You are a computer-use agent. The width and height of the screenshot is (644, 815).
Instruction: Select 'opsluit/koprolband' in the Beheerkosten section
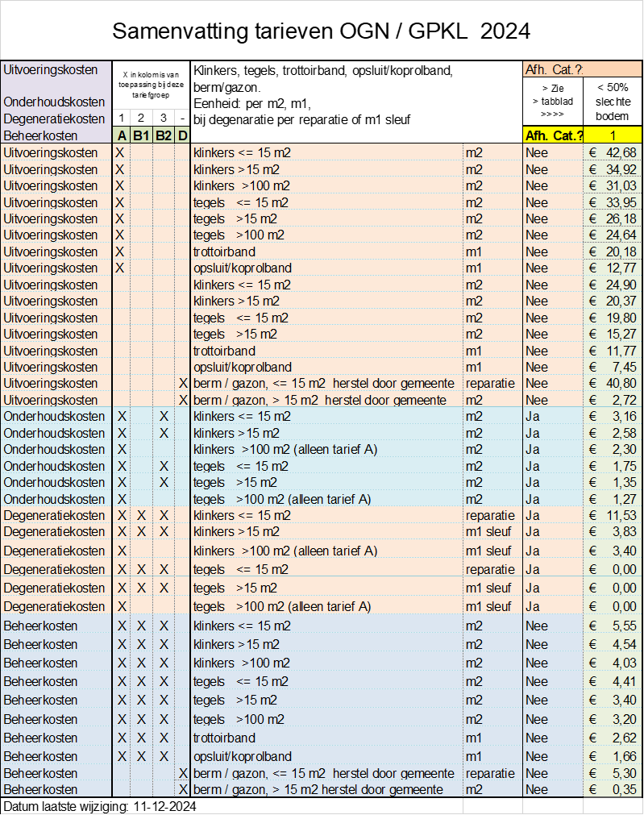coord(243,756)
